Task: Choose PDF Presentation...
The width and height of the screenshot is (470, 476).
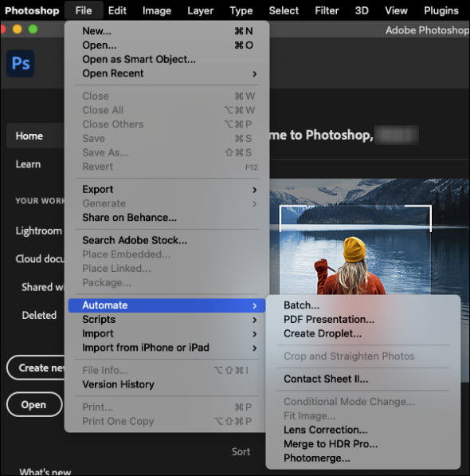Action: [363, 320]
